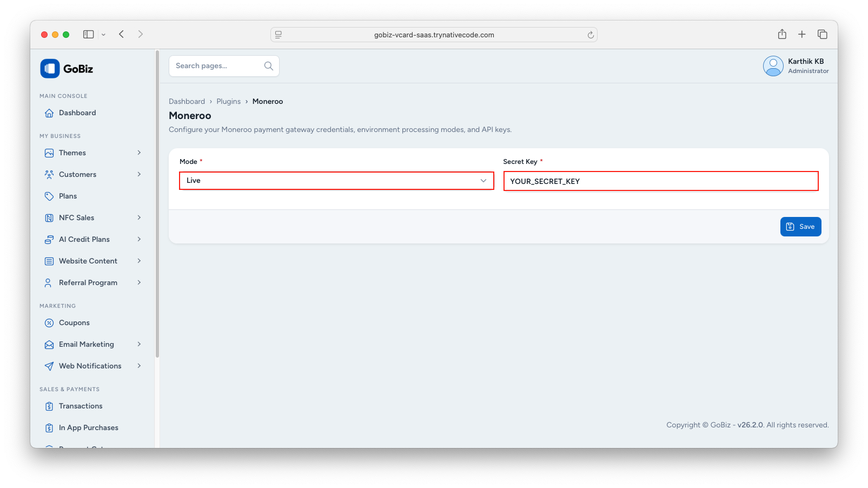Click the user avatar icon
This screenshot has height=488, width=868.
(773, 66)
